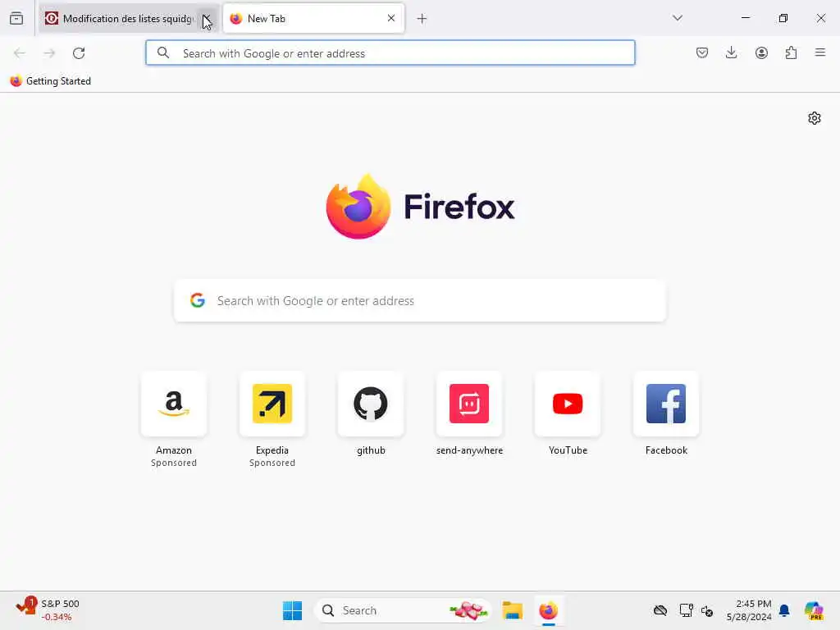The height and width of the screenshot is (630, 840).
Task: Click the Google G logo in search box
Action: point(198,300)
